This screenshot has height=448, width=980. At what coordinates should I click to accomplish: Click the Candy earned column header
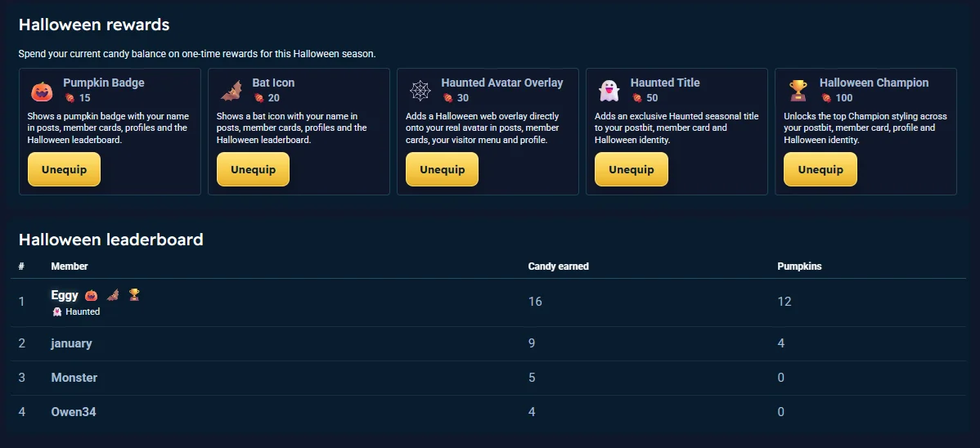pyautogui.click(x=558, y=267)
